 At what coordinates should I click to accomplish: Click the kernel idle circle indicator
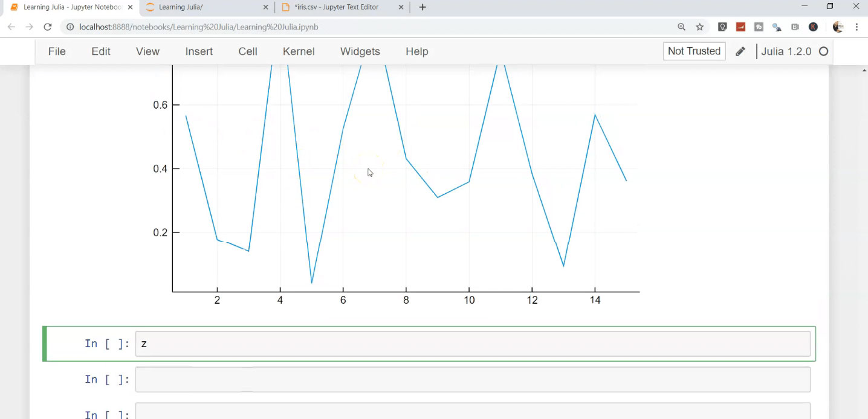pyautogui.click(x=823, y=51)
